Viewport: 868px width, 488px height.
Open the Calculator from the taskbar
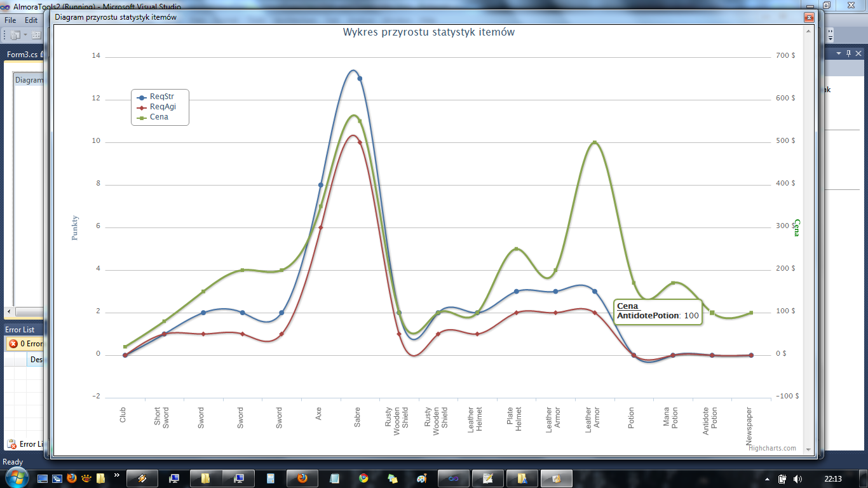pos(270,478)
